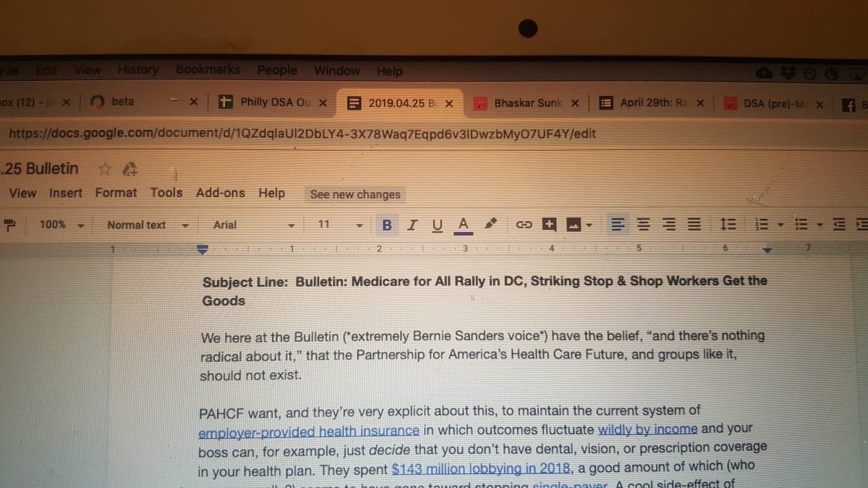The image size is (868, 488).
Task: Click the $143 million lobbying in 2018 link
Action: (482, 468)
